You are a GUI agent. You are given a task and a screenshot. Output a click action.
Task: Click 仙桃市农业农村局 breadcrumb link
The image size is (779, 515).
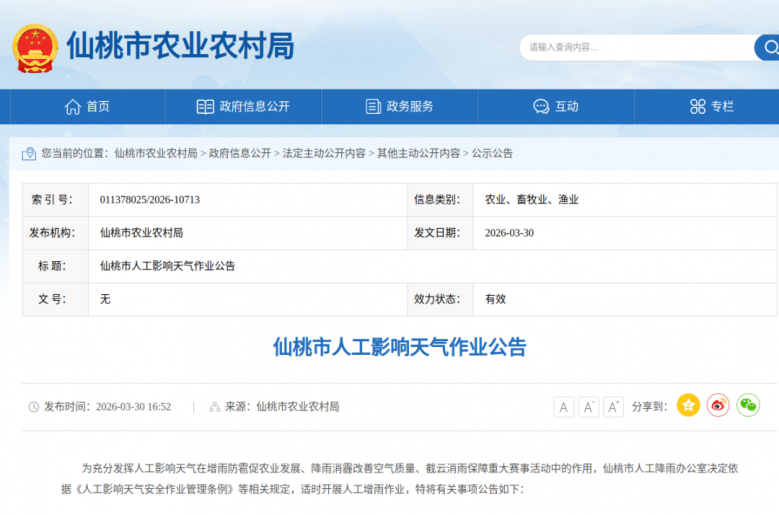pos(155,153)
